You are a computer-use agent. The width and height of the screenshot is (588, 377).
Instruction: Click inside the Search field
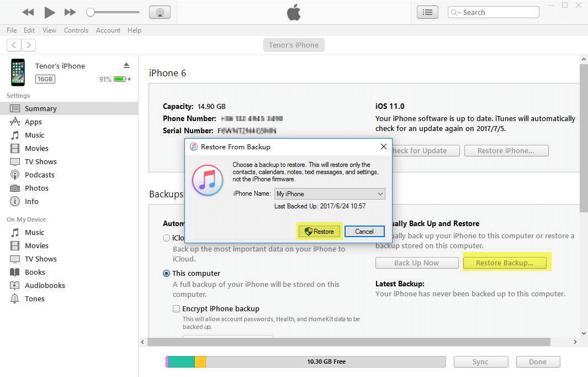497,12
